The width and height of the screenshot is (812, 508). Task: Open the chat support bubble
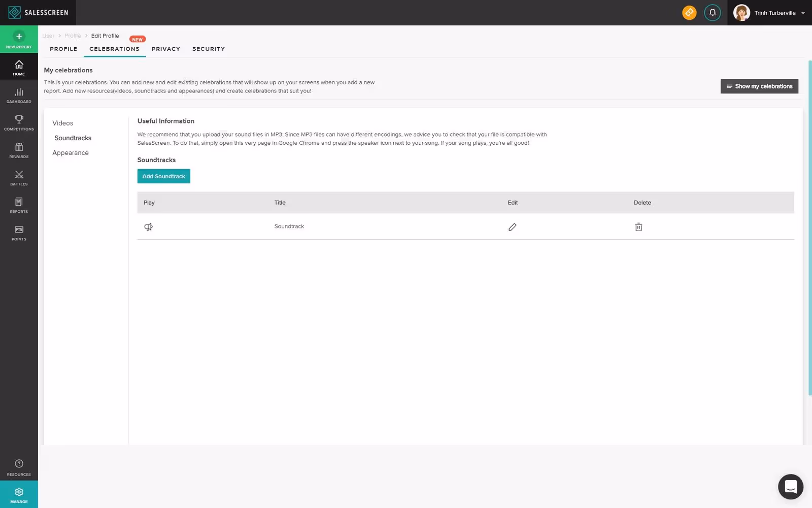[791, 487]
